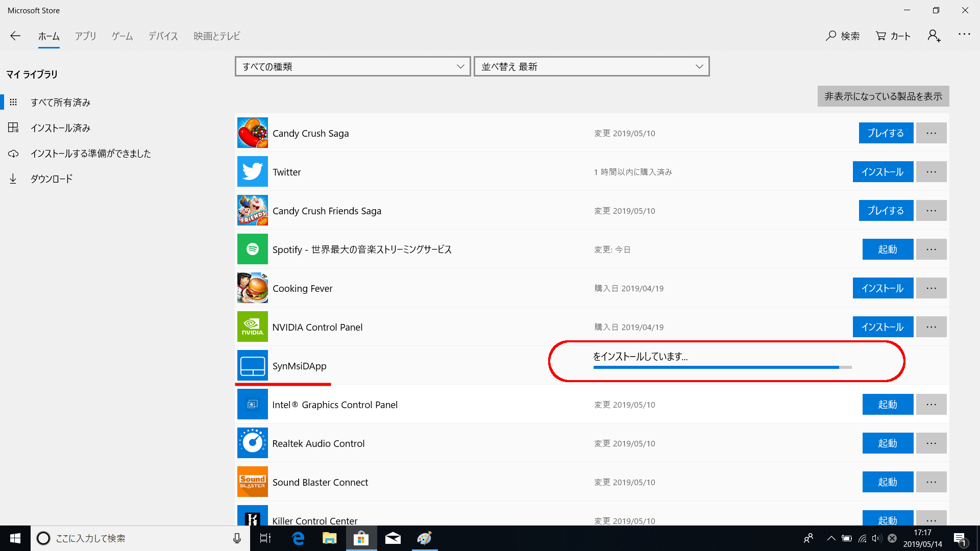Switch to the ゲーム tab
This screenshot has height=551, width=980.
tap(122, 36)
